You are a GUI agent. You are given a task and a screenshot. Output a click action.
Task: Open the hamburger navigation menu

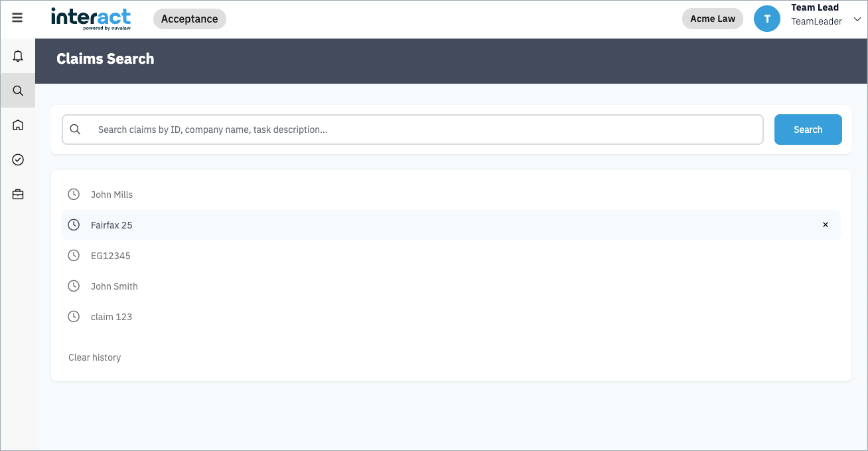click(17, 18)
